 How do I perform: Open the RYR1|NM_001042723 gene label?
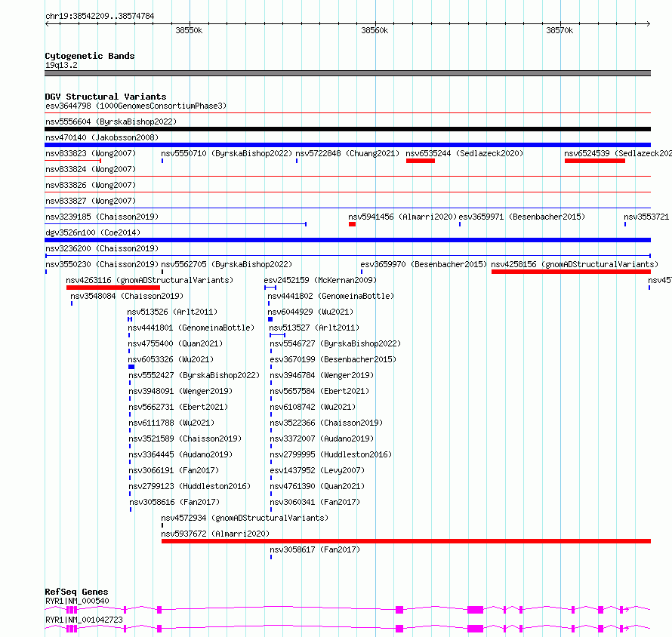click(x=84, y=620)
